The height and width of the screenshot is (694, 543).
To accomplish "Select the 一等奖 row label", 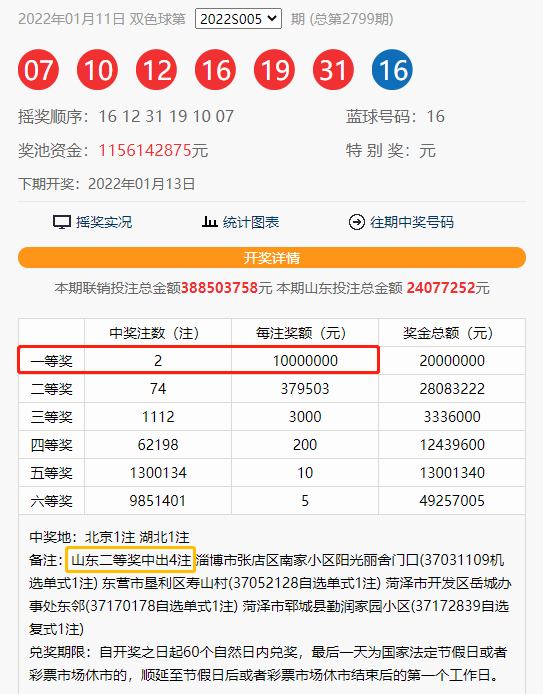I will (x=51, y=361).
